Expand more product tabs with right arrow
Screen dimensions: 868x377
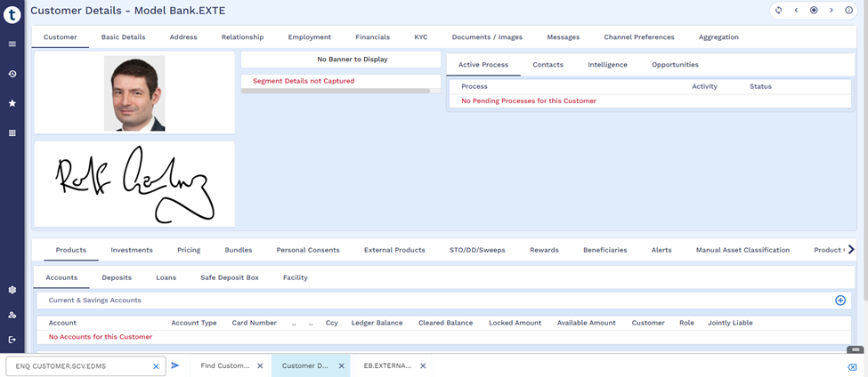pyautogui.click(x=851, y=250)
